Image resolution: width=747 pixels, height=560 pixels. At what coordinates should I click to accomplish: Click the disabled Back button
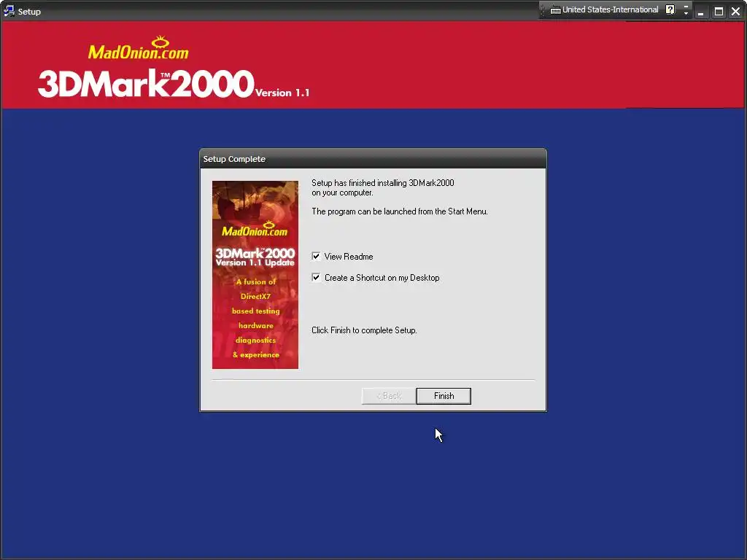click(x=389, y=396)
